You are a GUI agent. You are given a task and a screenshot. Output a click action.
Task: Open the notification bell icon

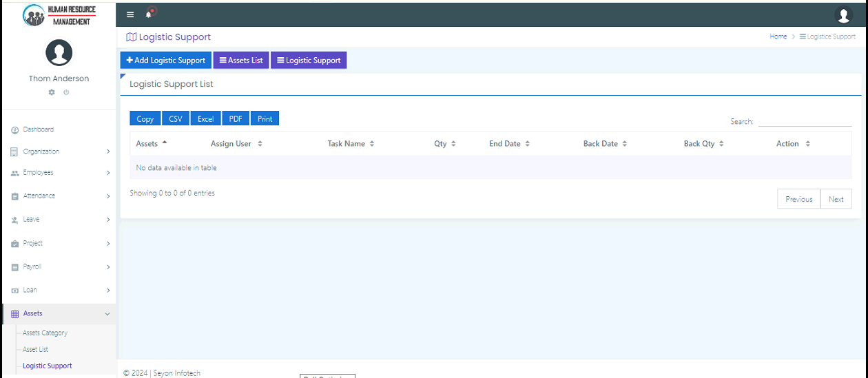149,14
